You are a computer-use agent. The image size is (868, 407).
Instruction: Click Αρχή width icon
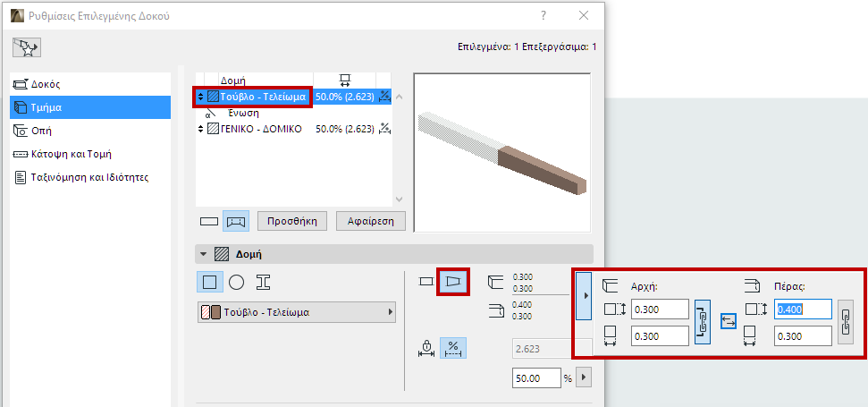[x=611, y=336]
